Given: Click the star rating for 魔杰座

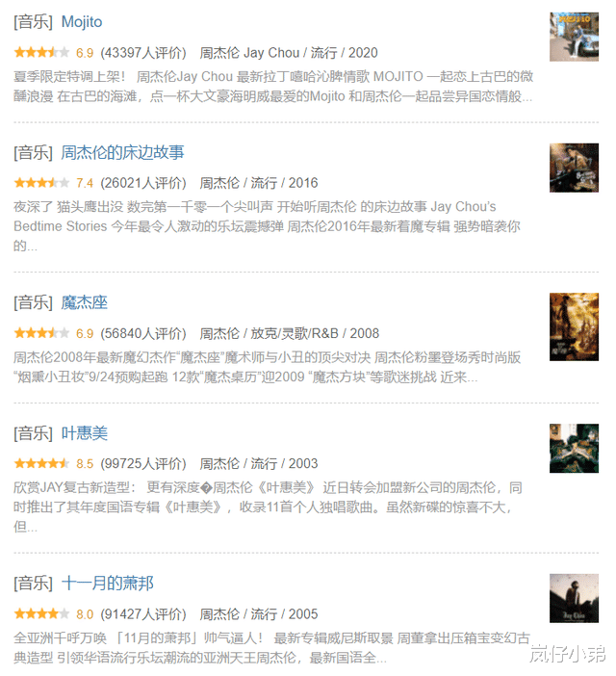Looking at the screenshot, I should coord(41,333).
